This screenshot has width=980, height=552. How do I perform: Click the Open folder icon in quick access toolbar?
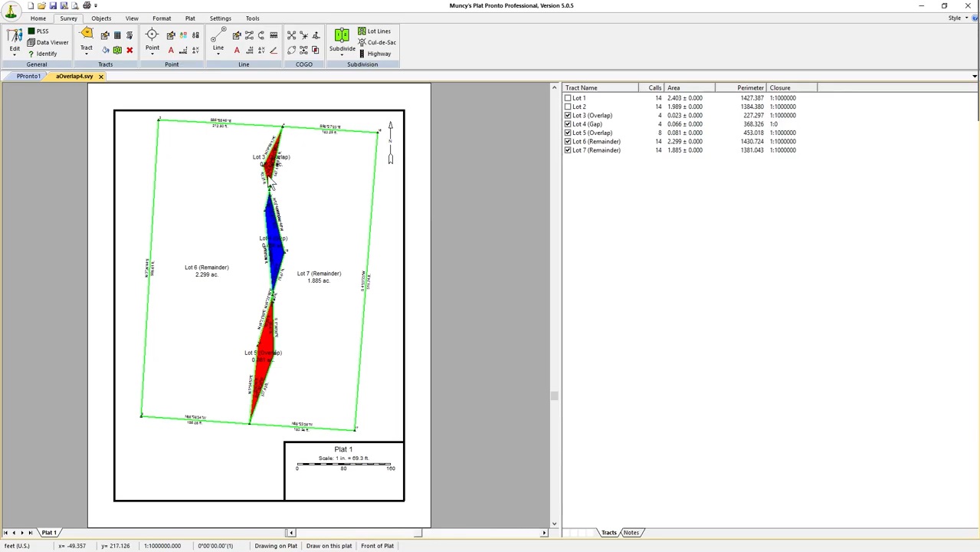click(41, 5)
